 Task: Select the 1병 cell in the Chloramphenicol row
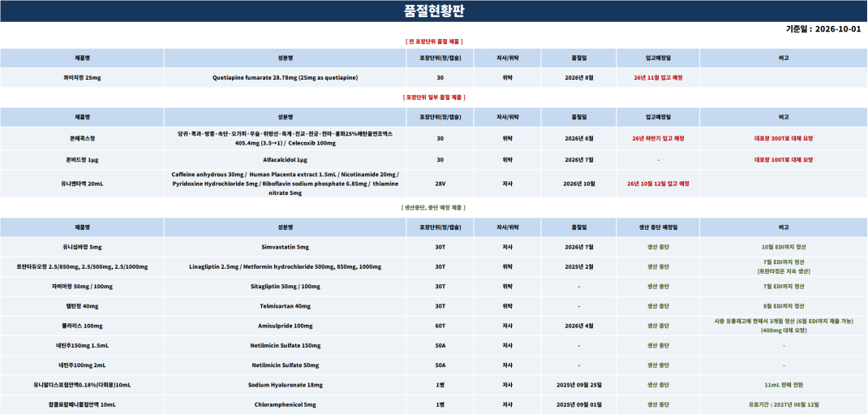(x=440, y=404)
